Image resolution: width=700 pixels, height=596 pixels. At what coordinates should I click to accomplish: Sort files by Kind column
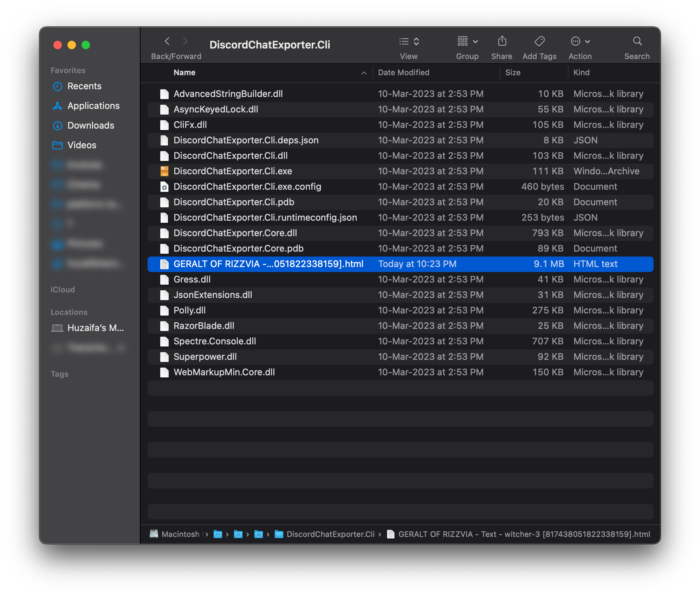click(x=582, y=73)
